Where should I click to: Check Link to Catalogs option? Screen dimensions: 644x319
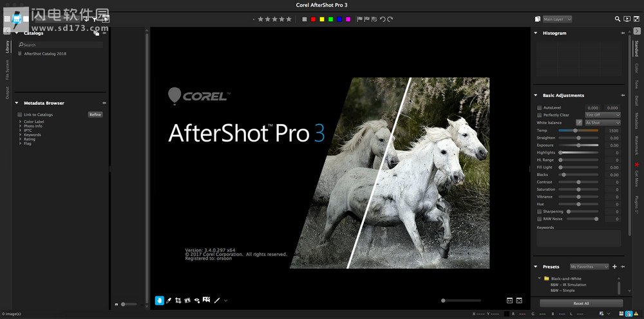[x=20, y=114]
